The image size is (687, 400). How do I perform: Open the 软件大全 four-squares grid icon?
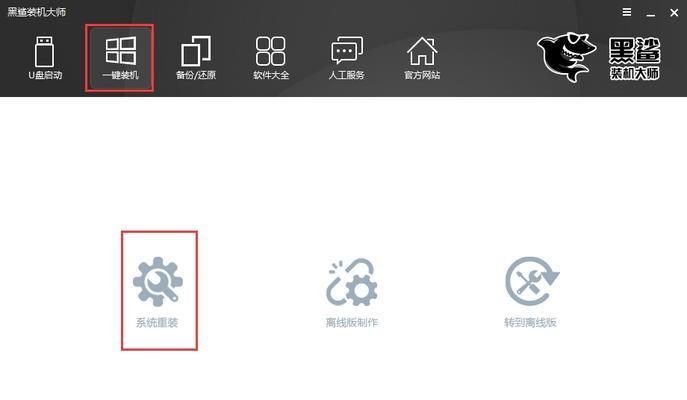pyautogui.click(x=271, y=51)
